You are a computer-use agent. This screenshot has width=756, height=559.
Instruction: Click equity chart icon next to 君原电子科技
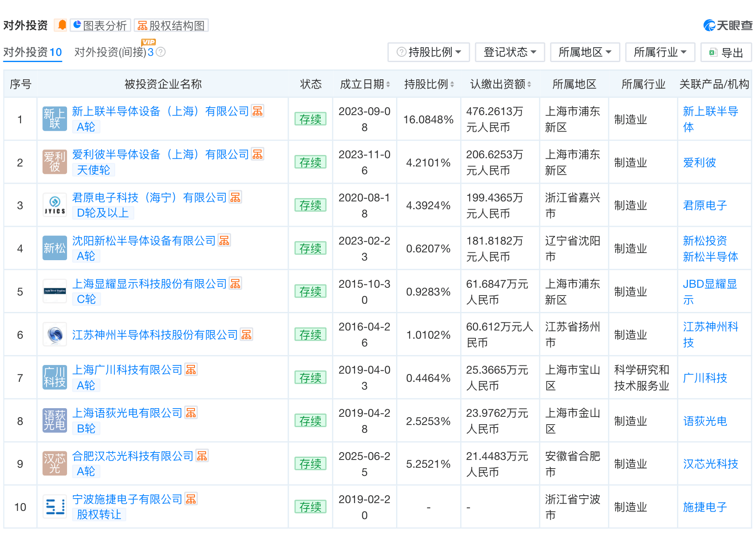235,197
